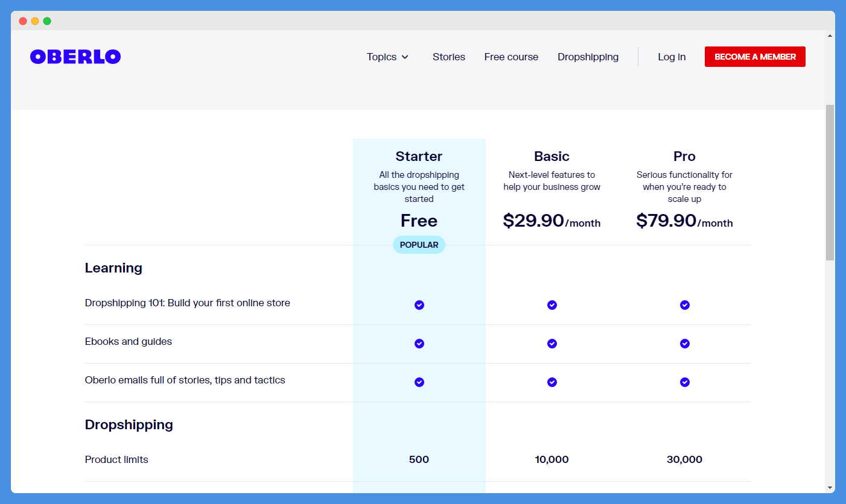The width and height of the screenshot is (846, 504).
Task: Click the $79.90/month price
Action: click(684, 221)
